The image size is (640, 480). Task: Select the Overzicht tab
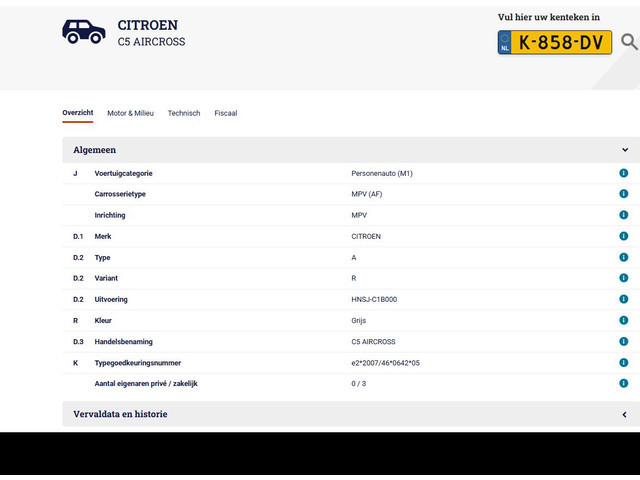point(77,113)
